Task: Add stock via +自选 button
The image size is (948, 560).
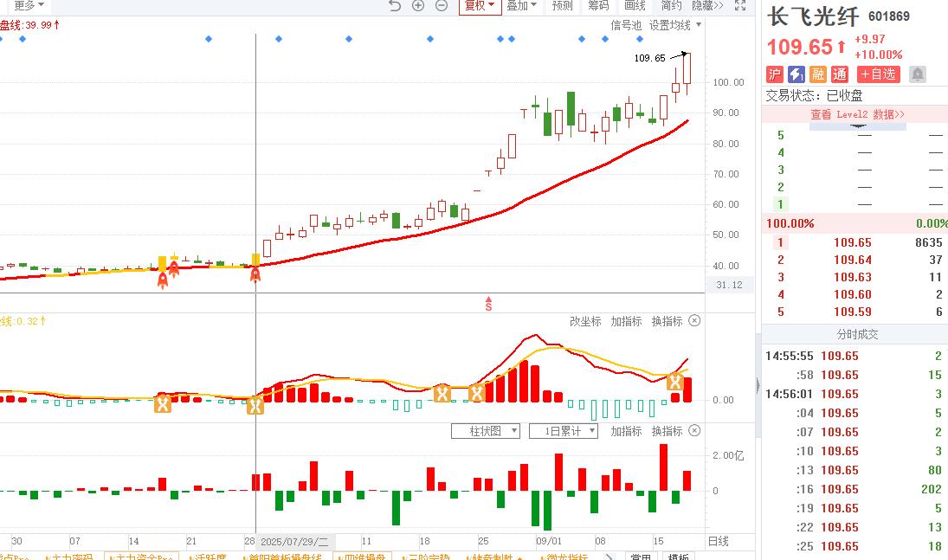Action: [x=878, y=74]
